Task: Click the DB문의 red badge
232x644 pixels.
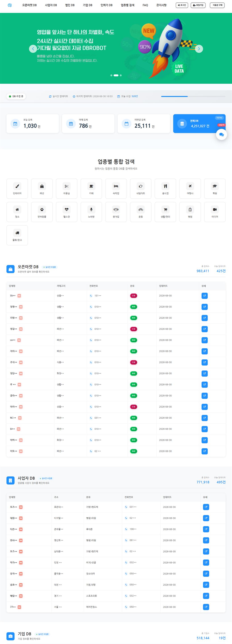Action: pos(221,125)
